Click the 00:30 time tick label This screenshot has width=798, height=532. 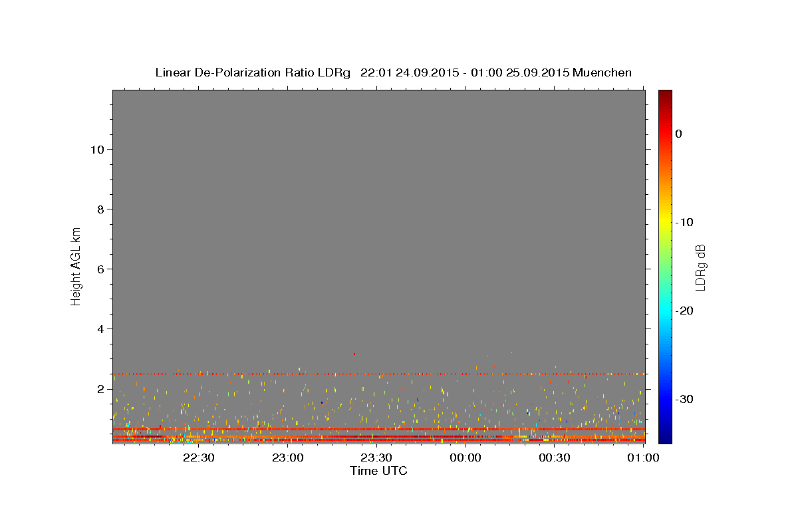click(x=555, y=458)
